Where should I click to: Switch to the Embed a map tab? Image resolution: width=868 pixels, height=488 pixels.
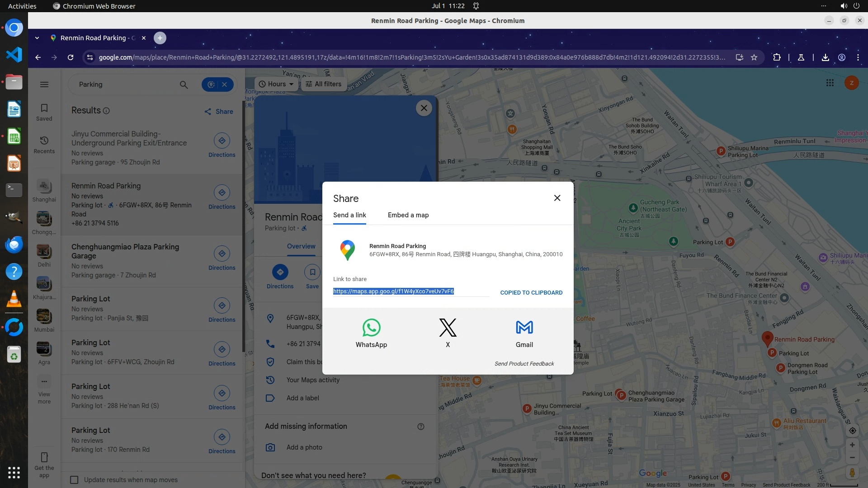tap(408, 215)
